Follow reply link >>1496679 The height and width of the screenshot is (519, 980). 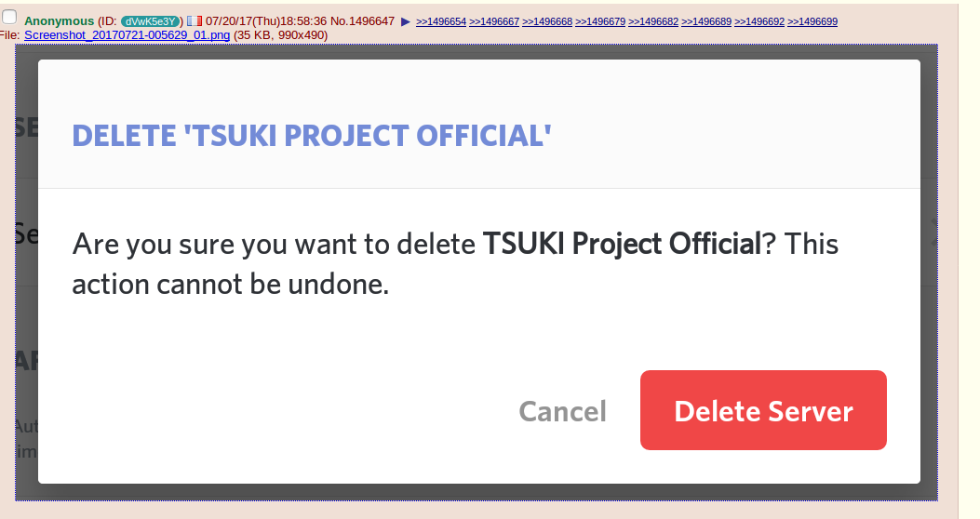click(x=600, y=21)
